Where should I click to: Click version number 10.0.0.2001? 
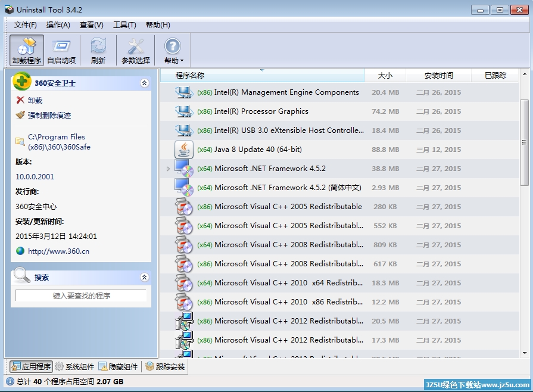click(35, 176)
